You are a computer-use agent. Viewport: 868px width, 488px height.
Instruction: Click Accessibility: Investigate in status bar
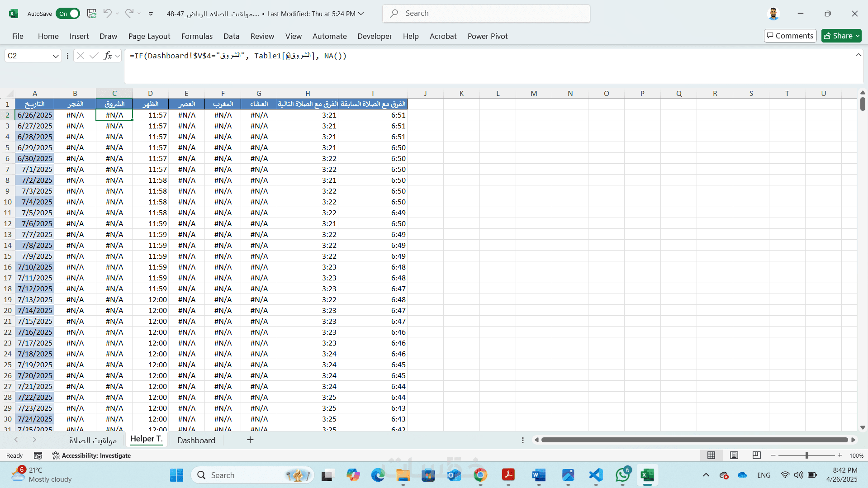point(91,455)
